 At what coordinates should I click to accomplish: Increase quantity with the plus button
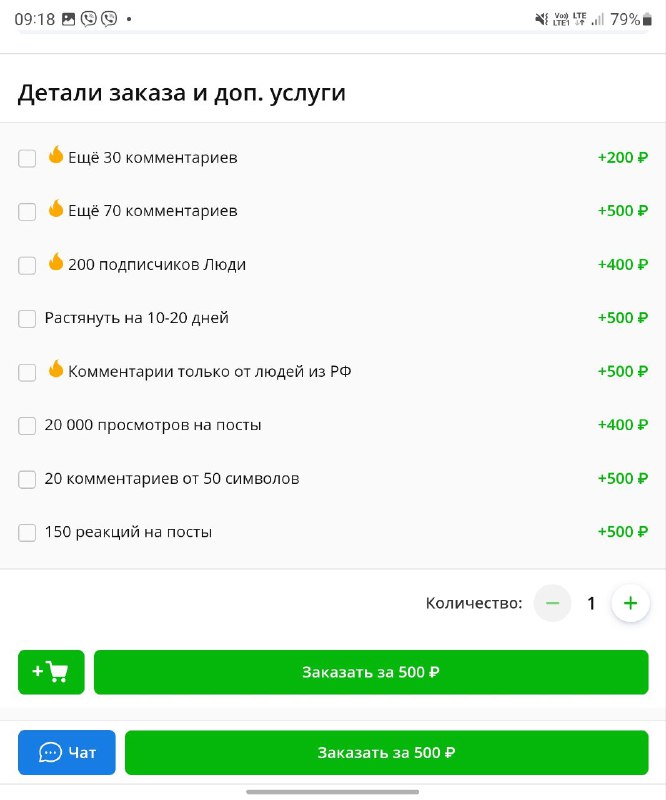tap(630, 603)
